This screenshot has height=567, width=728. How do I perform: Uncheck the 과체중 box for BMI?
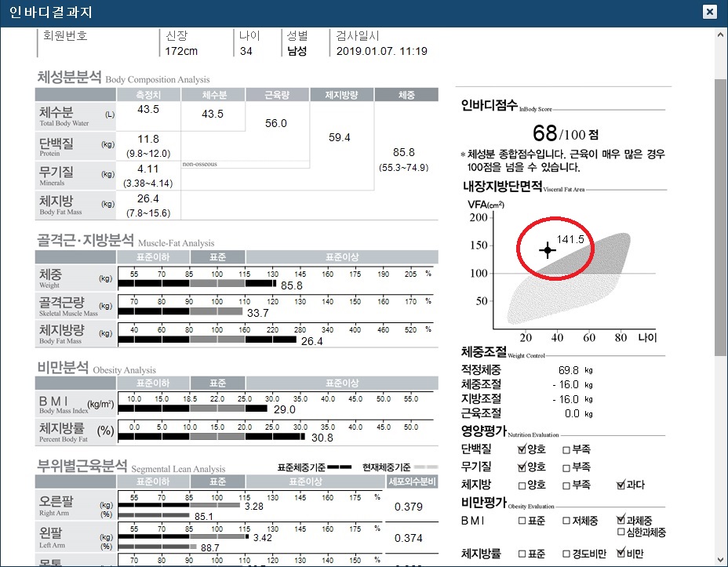coord(620,519)
